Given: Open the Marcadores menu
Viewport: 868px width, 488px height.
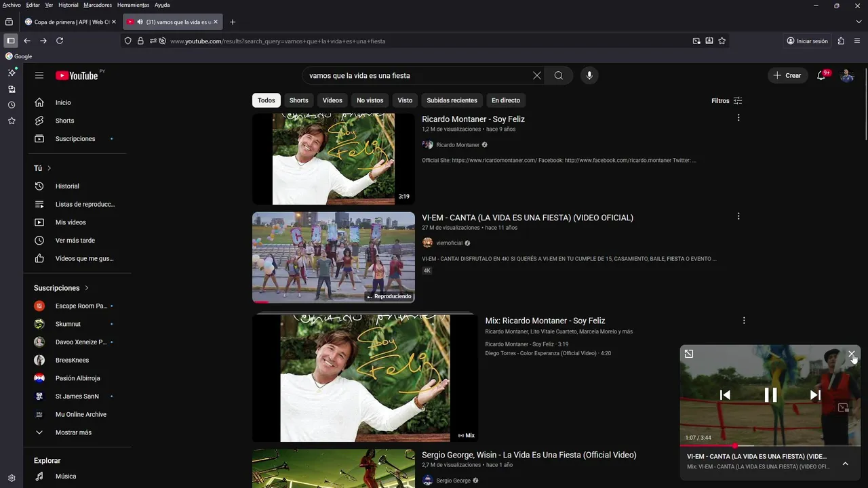Looking at the screenshot, I should coord(98,5).
